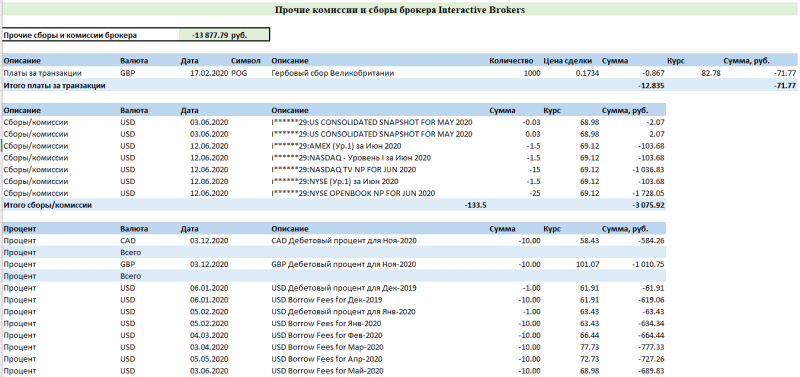Click the total cell showing -13 877.79 руб.

pos(224,35)
